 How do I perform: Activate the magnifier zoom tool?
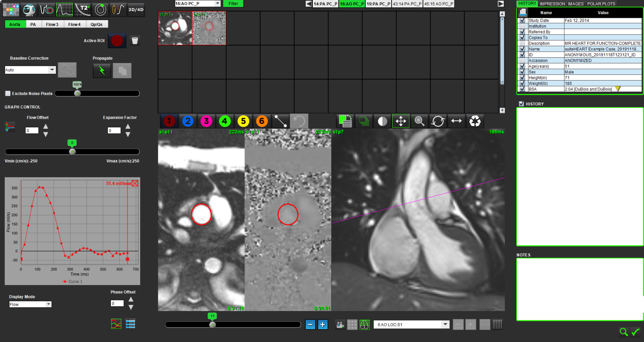pyautogui.click(x=419, y=121)
